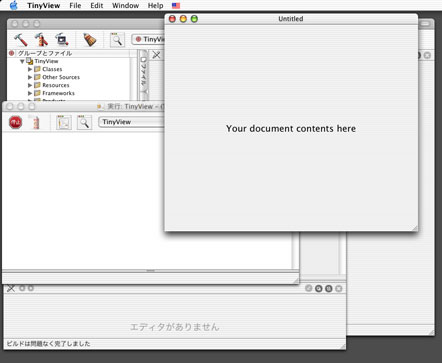This screenshot has height=363, width=442.
Task: Open the Window menu
Action: point(125,5)
